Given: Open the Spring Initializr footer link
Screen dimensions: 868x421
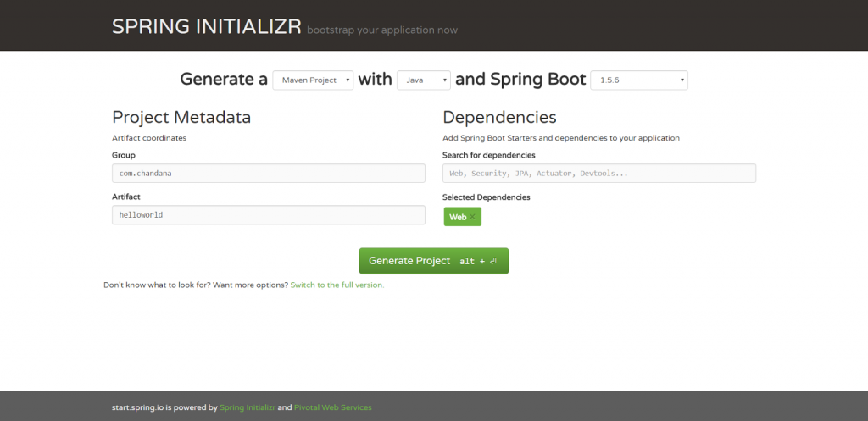Looking at the screenshot, I should click(x=248, y=407).
